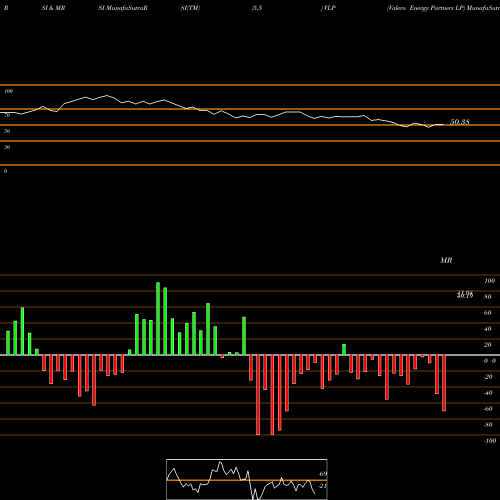Click the RSI axis label 100

point(8,91)
